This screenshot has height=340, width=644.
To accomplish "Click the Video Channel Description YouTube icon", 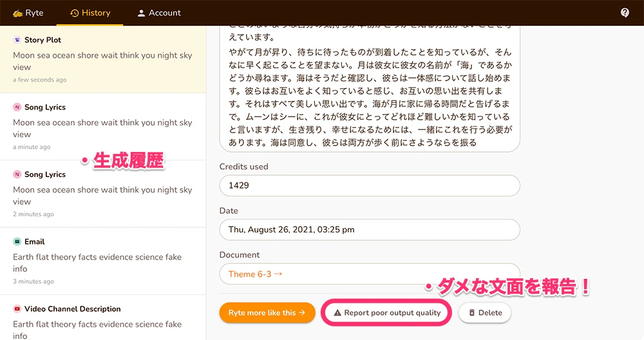I will tap(17, 309).
